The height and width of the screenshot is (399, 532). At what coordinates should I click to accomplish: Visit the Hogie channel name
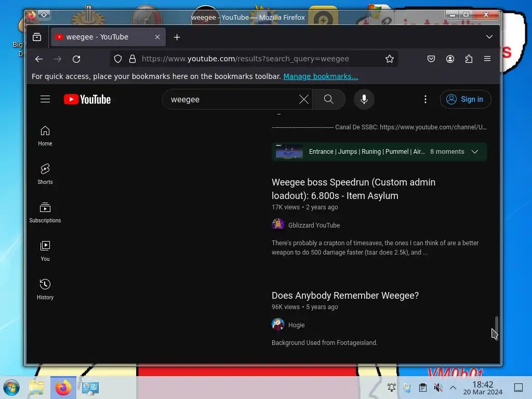coord(296,325)
